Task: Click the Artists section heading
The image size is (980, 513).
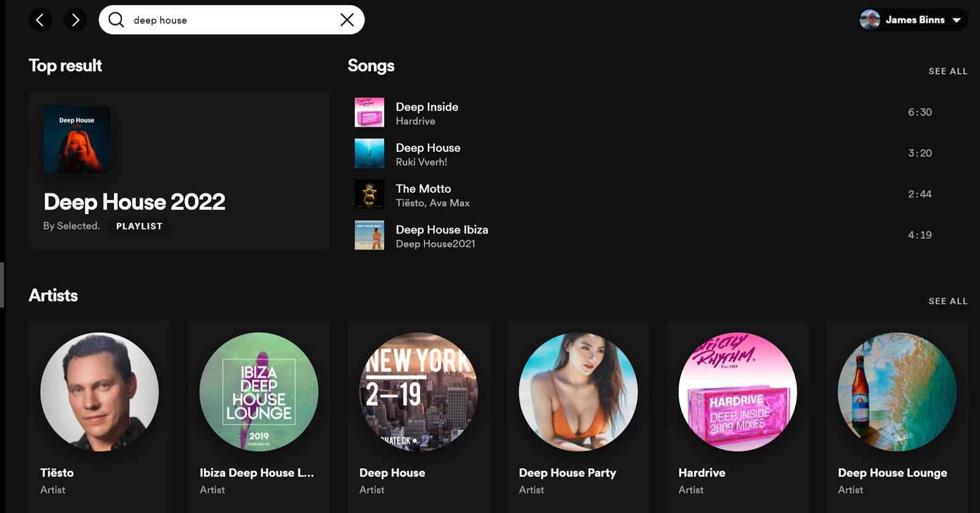Action: pyautogui.click(x=53, y=295)
